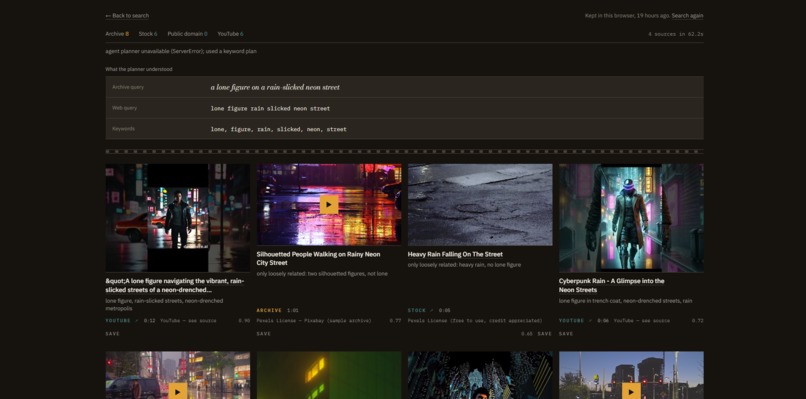Play the bottom-row daytime skyline clip

[631, 391]
